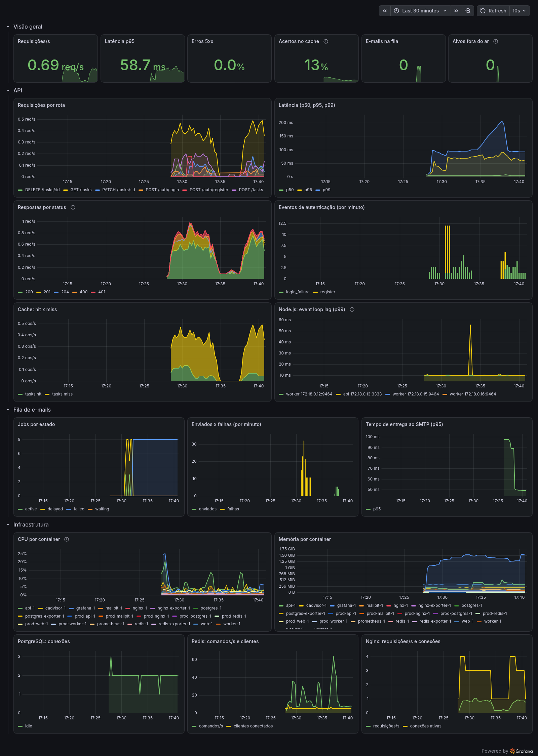This screenshot has width=538, height=756.
Task: Click the tasks hit legend color swatch
Action: coord(20,394)
